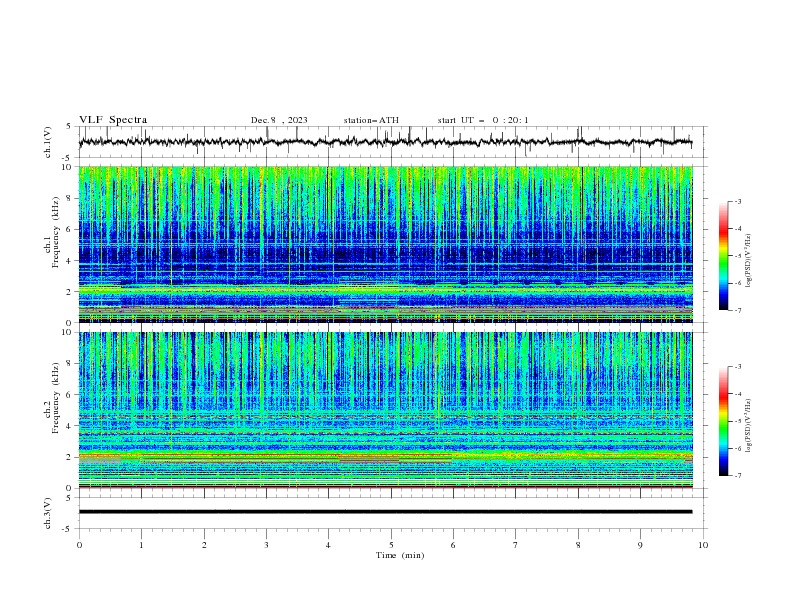Viewport: 792px width, 612px height.
Task: Click time axis tick label "0"
Action: (79, 545)
